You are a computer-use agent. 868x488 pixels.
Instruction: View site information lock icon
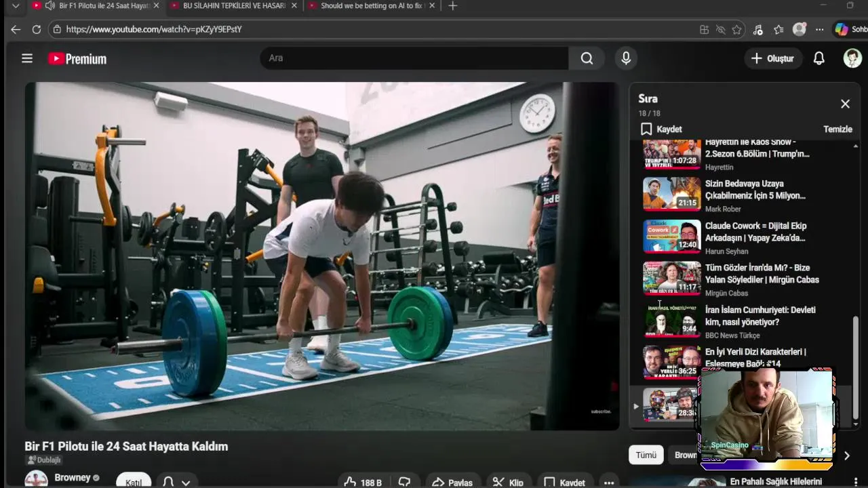coord(57,29)
